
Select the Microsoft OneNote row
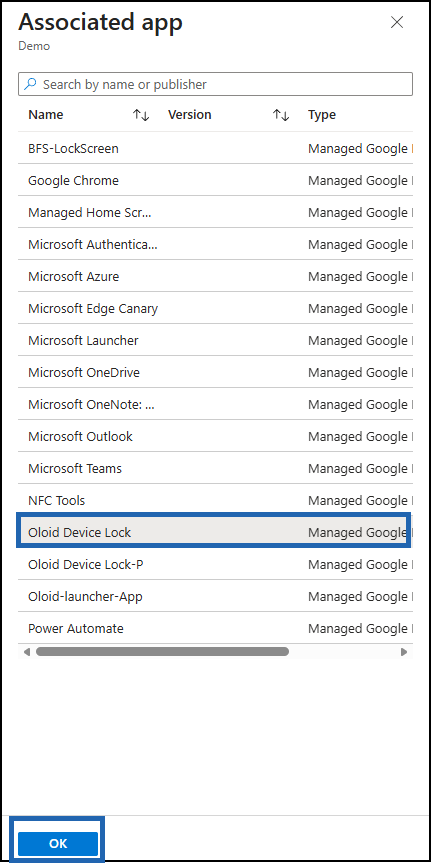click(215, 405)
